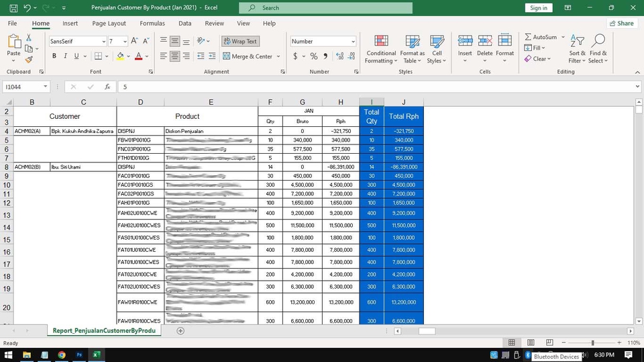Click the Insert Function fx button
The height and width of the screenshot is (362, 644).
[107, 87]
